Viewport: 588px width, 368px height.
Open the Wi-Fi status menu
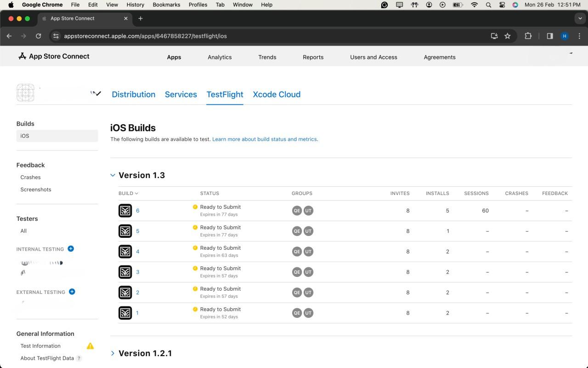(x=475, y=5)
